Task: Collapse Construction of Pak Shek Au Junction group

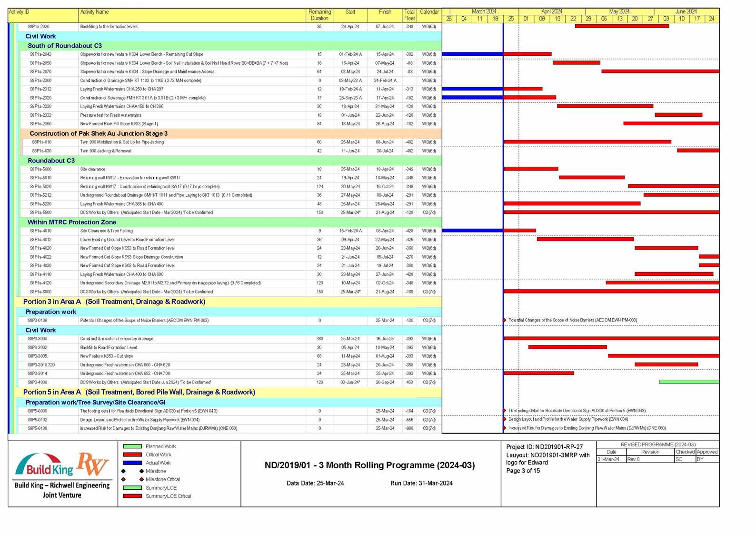Action: tap(98, 133)
